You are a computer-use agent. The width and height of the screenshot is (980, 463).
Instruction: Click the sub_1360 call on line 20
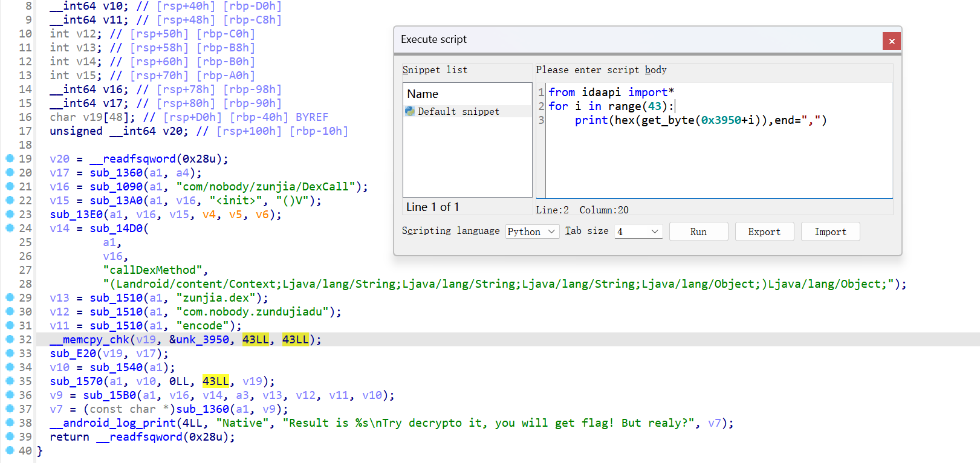pos(116,173)
